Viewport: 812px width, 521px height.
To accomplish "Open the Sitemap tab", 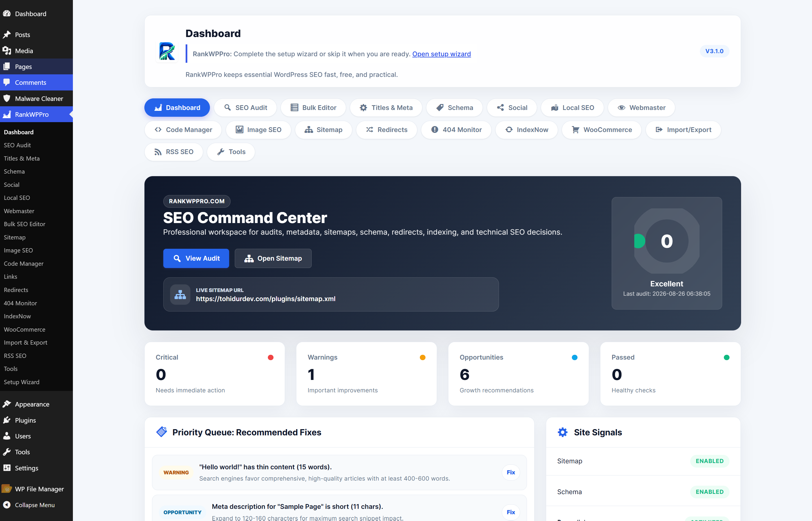I will [x=324, y=129].
